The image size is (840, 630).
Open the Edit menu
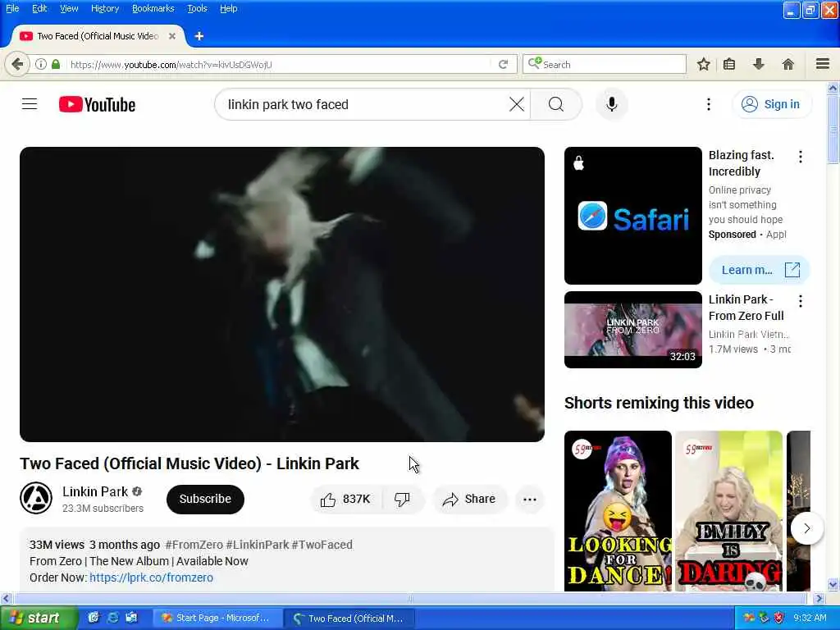(x=39, y=8)
